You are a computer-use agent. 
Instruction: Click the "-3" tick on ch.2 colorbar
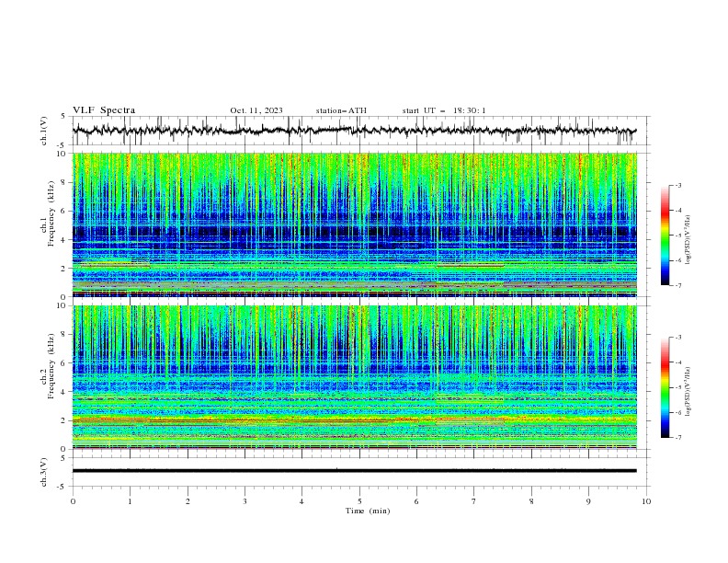[677, 338]
